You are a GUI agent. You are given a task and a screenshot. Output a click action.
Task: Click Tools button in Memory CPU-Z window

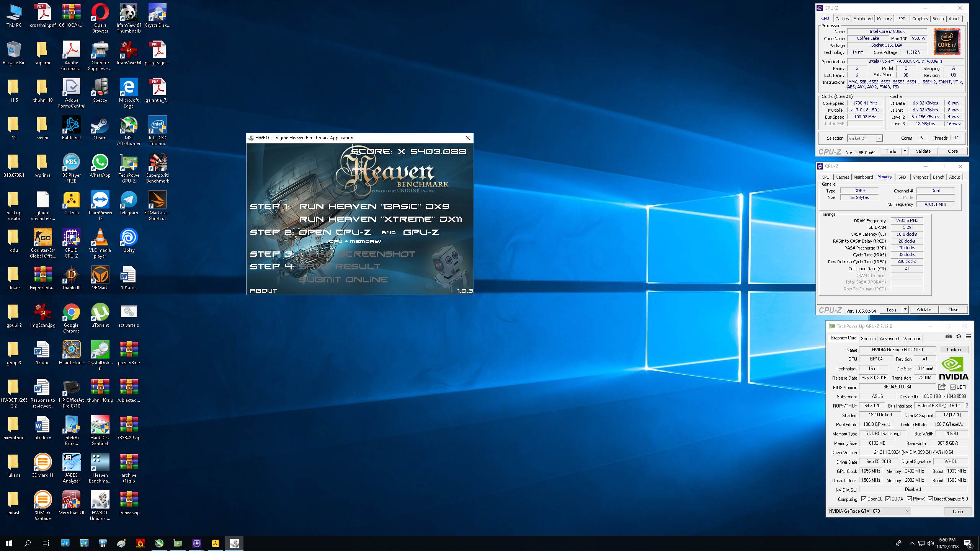pyautogui.click(x=891, y=310)
